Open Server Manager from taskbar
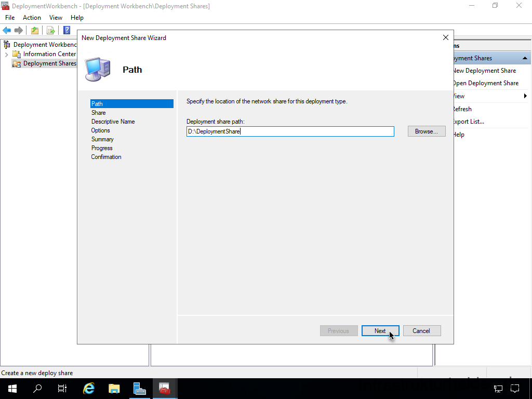Screen dimensions: 532x399 139,389
